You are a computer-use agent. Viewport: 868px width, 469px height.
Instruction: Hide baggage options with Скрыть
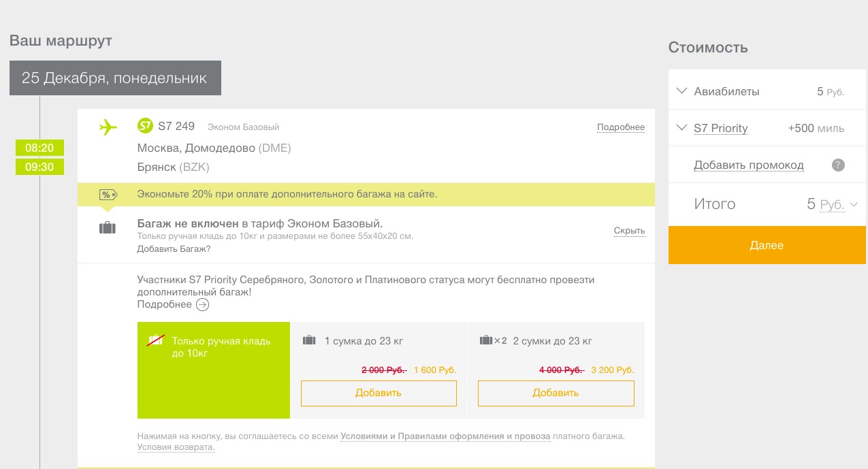coord(629,231)
